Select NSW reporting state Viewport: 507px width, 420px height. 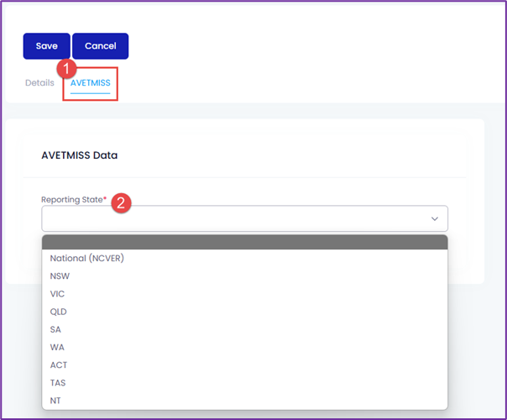(245, 276)
